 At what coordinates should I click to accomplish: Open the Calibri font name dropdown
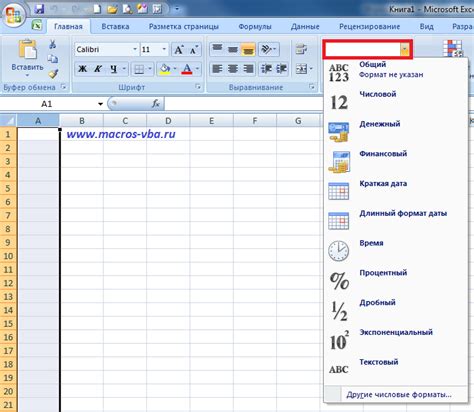[135, 49]
